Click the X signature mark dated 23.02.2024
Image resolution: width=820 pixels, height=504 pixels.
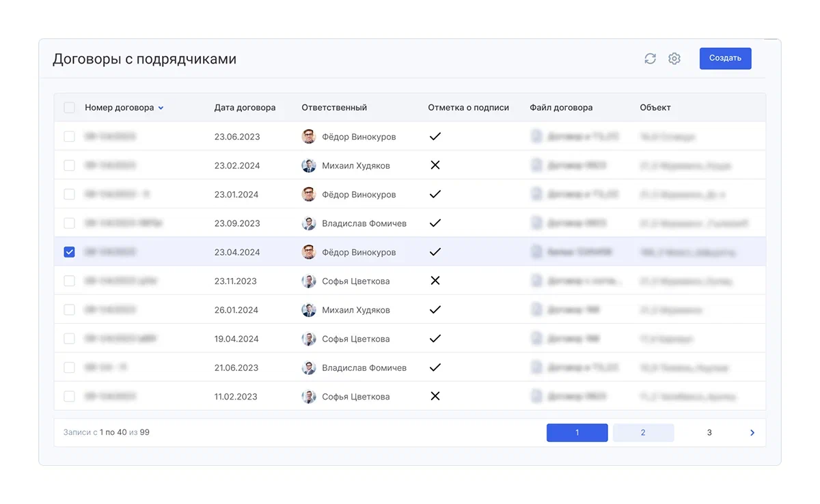click(x=435, y=165)
